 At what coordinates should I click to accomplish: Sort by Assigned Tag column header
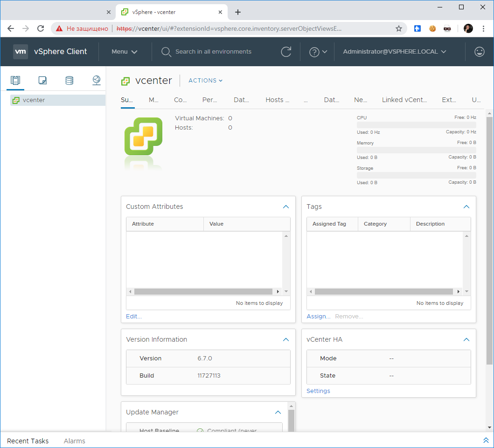[333, 224]
